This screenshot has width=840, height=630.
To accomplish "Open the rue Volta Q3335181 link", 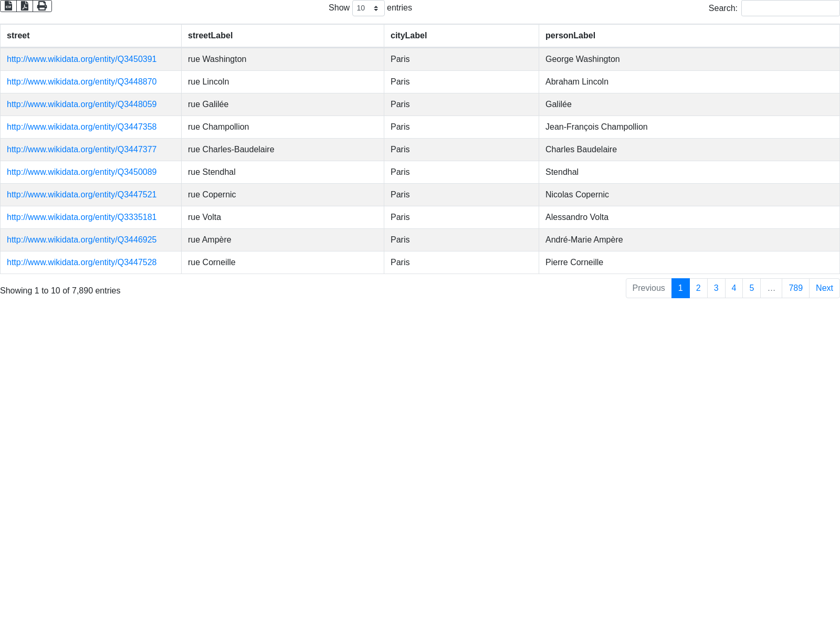I will tap(81, 217).
